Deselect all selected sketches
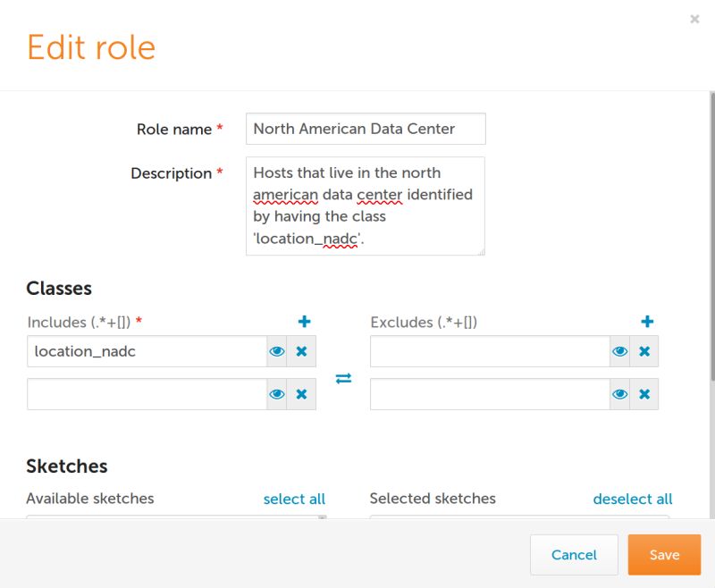Screen dimensions: 715x588 click(x=633, y=499)
